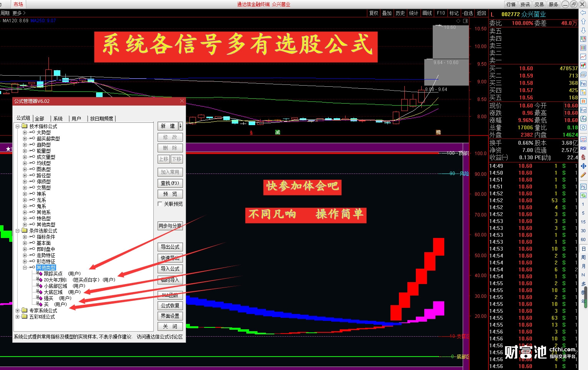Click the down arrow icon in right sidebar
The image size is (588, 370).
click(x=583, y=30)
